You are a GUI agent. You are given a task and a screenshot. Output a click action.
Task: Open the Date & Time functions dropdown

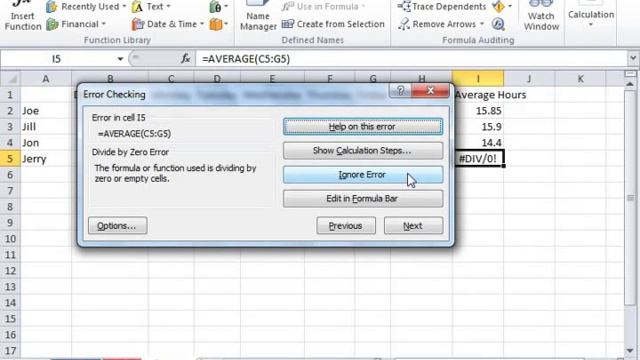168,24
